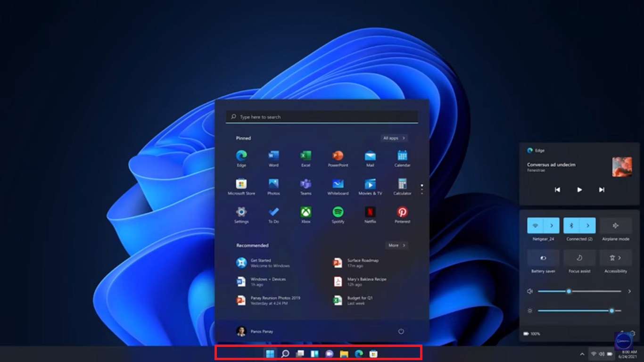The width and height of the screenshot is (644, 362).
Task: Enable Airplane mode
Action: (x=616, y=225)
